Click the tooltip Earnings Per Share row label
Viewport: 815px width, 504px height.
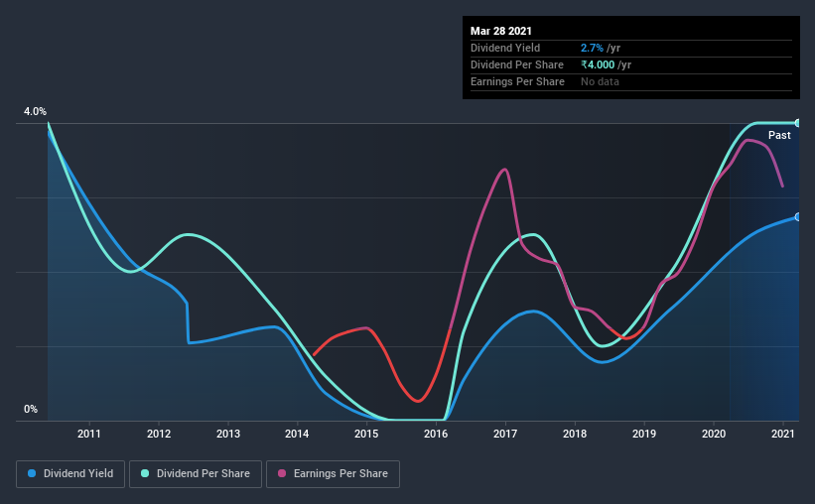click(517, 81)
